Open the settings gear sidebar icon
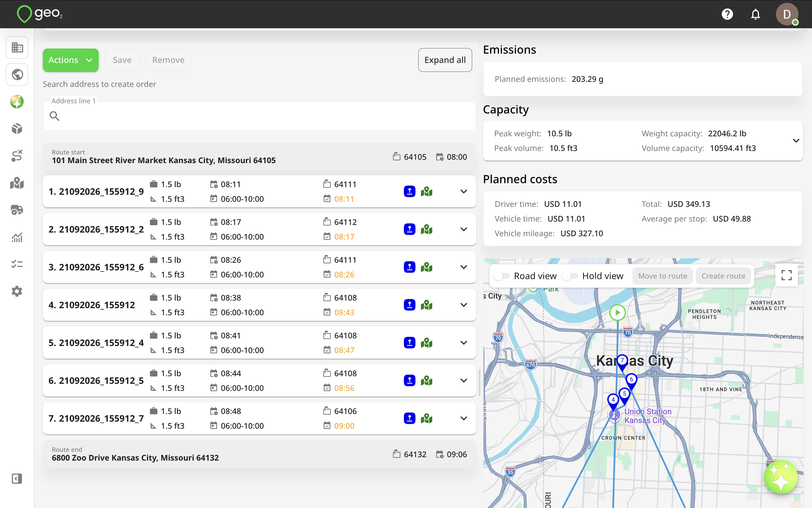 pyautogui.click(x=17, y=291)
